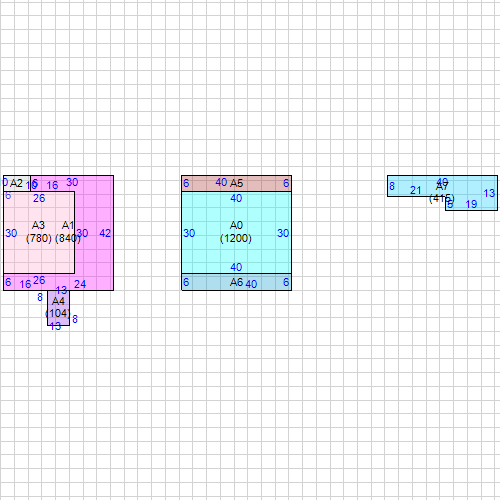
Task: Click the 8 label right of A4
Action: [75, 319]
